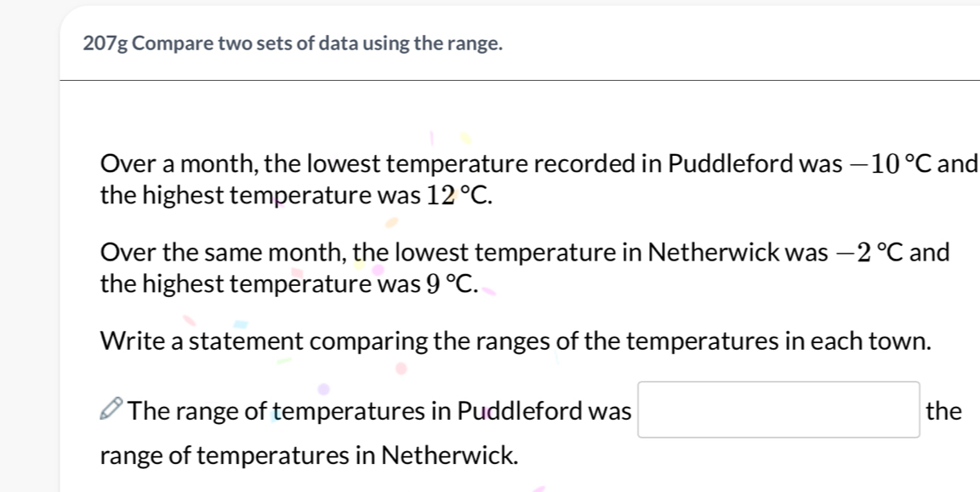980x492 pixels.
Task: Click the word 'and' after −10 °C
Action: tap(960, 163)
